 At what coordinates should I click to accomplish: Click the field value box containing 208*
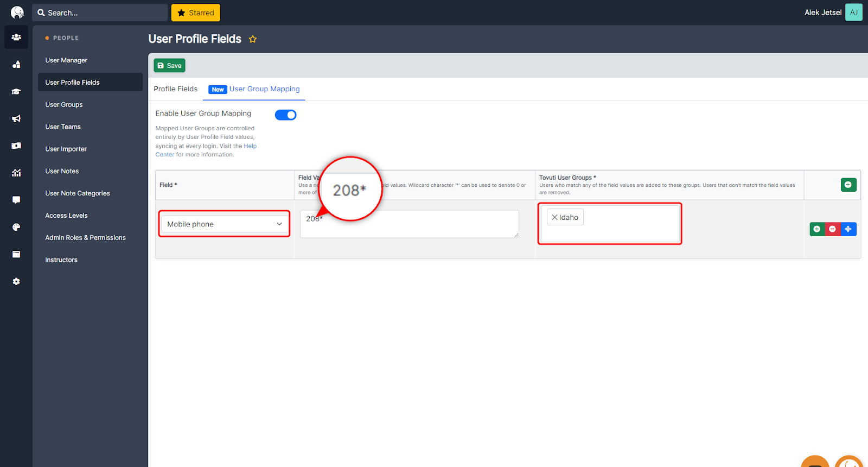click(x=409, y=224)
